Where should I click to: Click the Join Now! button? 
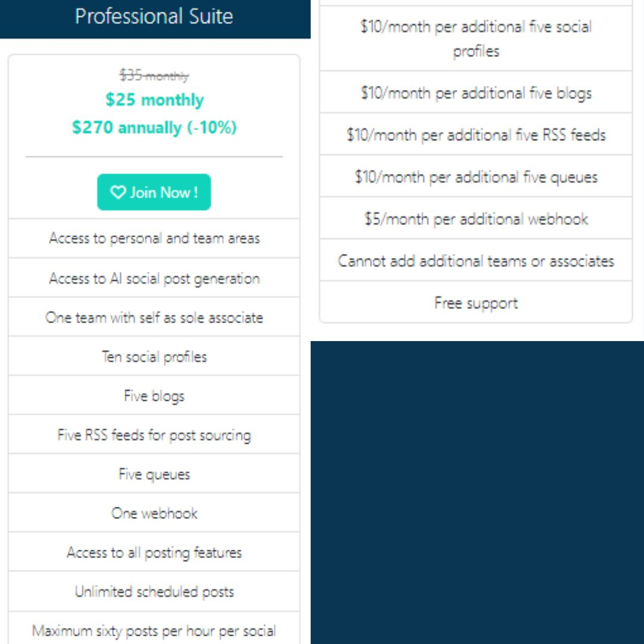click(154, 192)
